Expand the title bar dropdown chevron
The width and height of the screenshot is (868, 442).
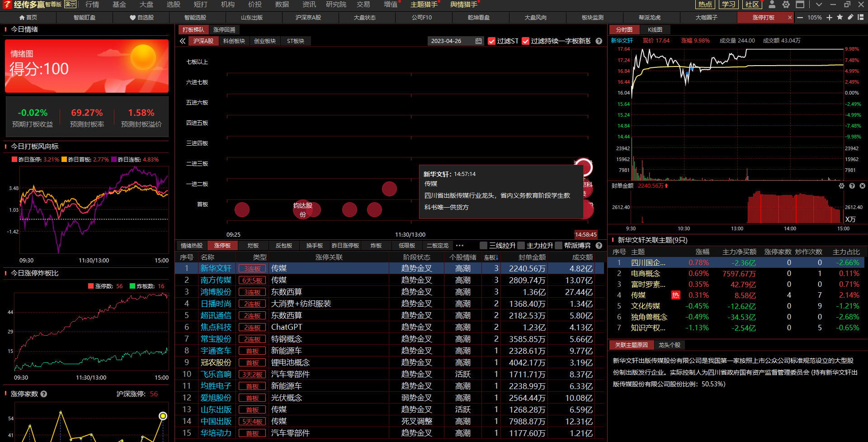(819, 5)
